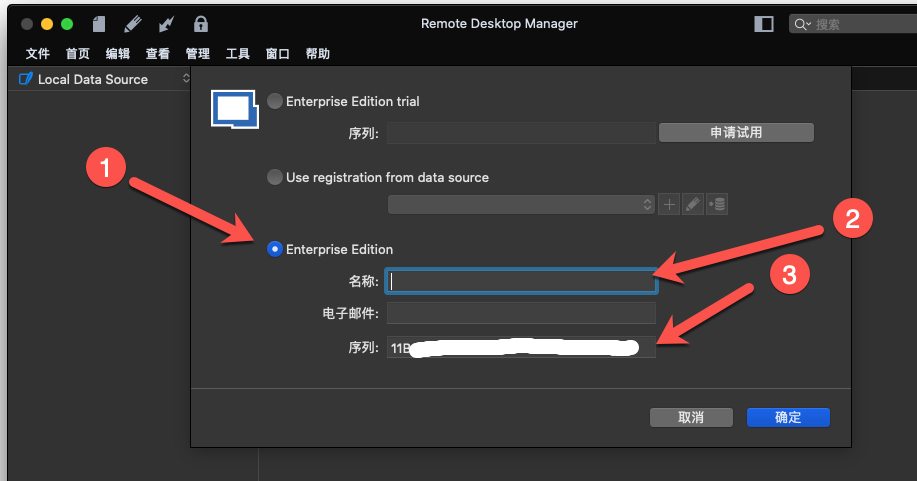This screenshot has height=481, width=917.
Task: Open the 首页 menu
Action: [78, 54]
